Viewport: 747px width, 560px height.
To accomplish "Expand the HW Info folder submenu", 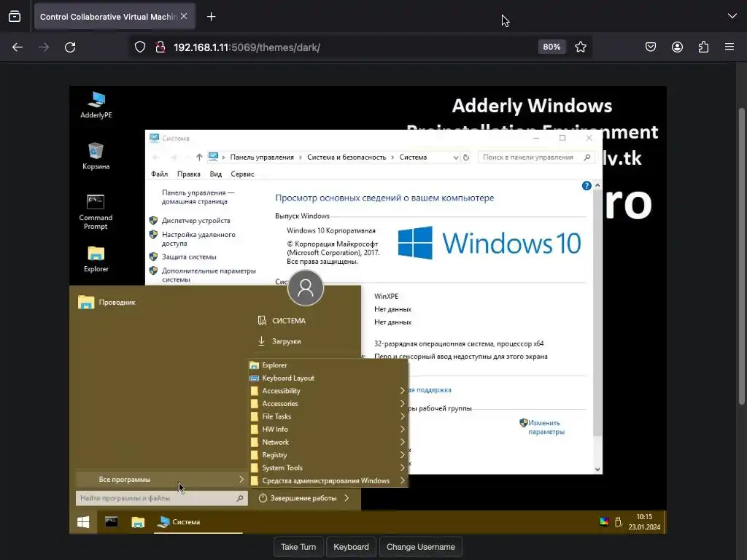I will 328,429.
